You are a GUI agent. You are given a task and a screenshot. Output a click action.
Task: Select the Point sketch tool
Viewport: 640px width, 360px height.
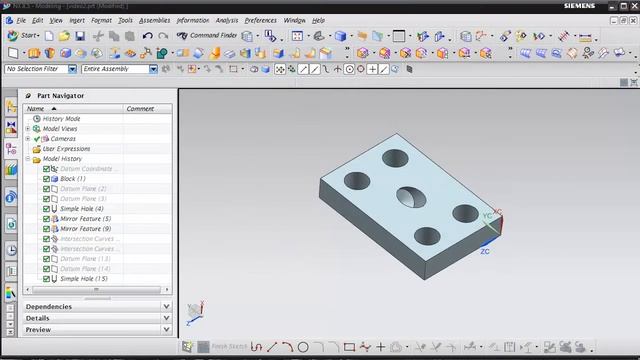pyautogui.click(x=380, y=347)
